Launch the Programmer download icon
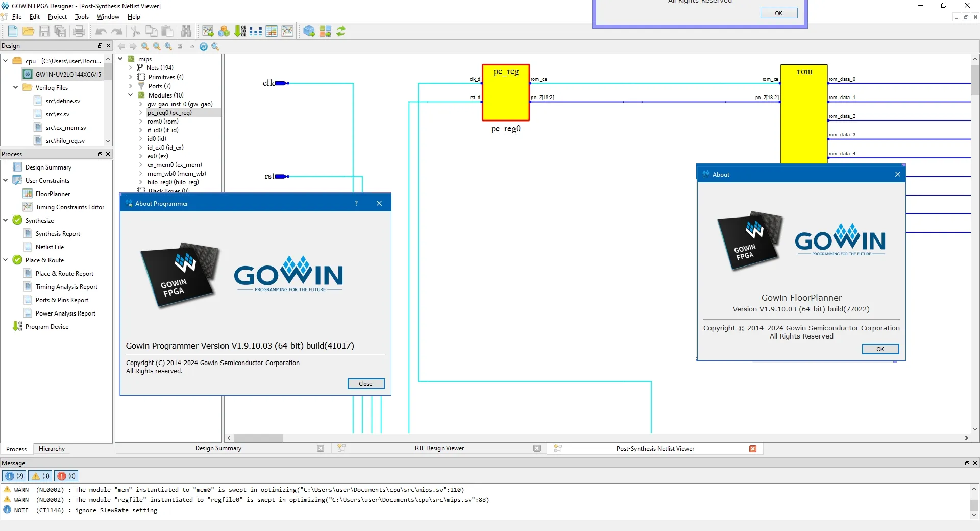 (240, 31)
